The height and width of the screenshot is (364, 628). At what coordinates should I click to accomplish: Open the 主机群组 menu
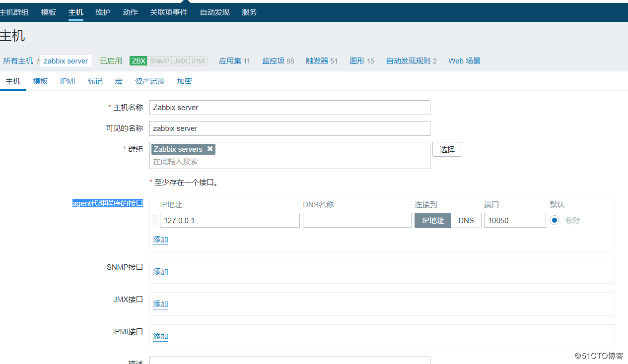click(x=14, y=12)
